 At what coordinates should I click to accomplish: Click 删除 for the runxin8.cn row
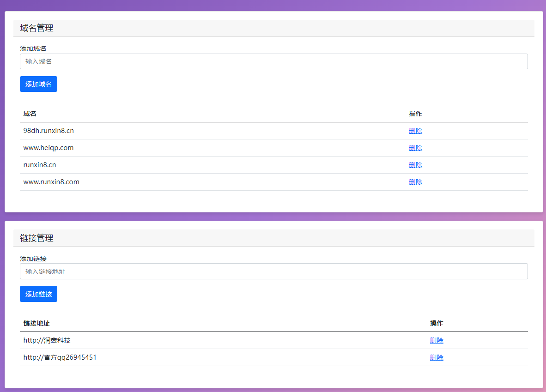click(415, 165)
